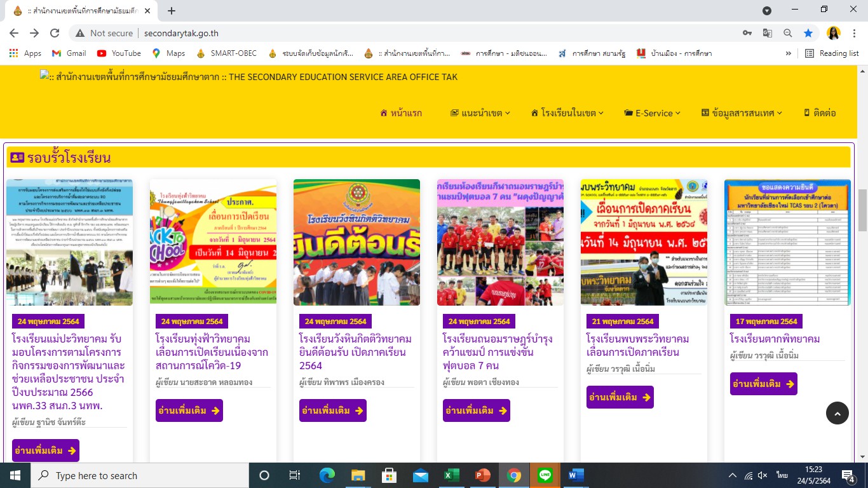
Task: Click อ่านเพิ่มเติม under โรงเรียนตากพิทยาคม
Action: coord(763,384)
